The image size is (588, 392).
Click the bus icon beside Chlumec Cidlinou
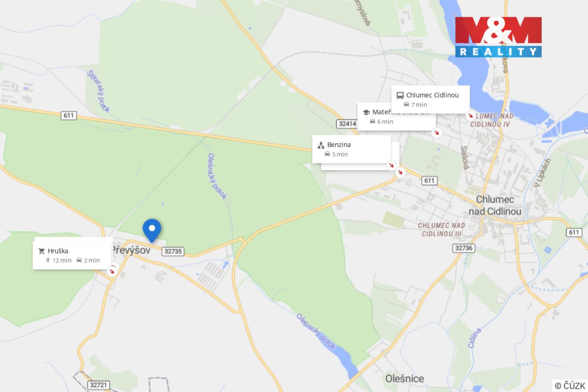(x=400, y=95)
